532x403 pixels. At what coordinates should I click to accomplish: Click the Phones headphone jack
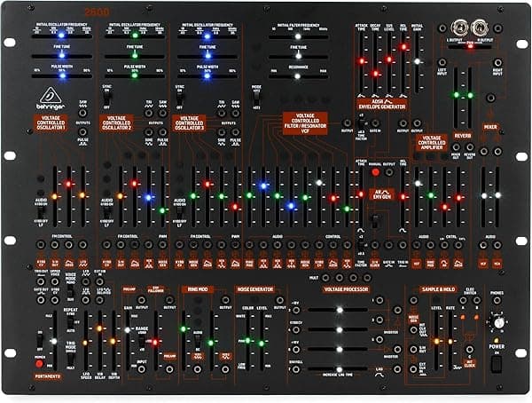[x=497, y=300]
